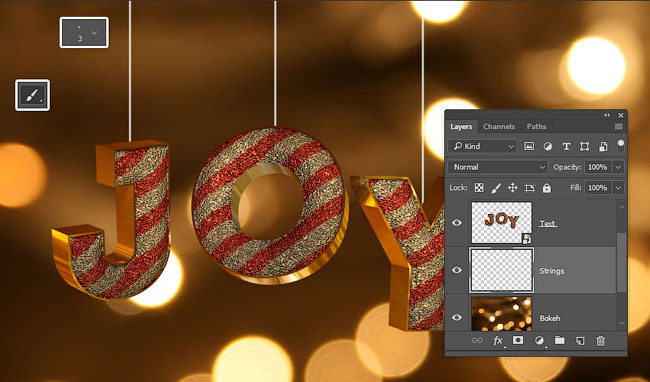
Task: Hide the Bokeh layer
Action: pos(456,317)
